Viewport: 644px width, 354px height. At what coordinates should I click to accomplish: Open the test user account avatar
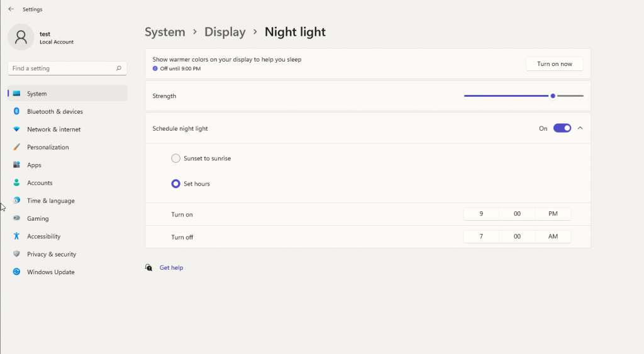tap(21, 37)
